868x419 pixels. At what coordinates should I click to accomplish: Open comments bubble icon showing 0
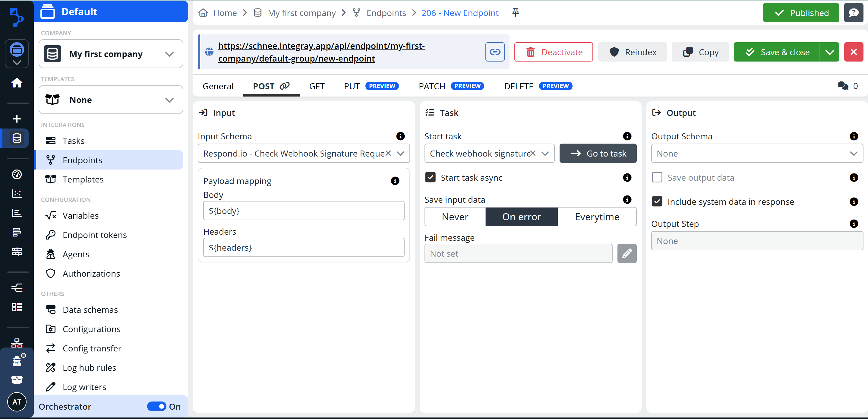click(843, 86)
